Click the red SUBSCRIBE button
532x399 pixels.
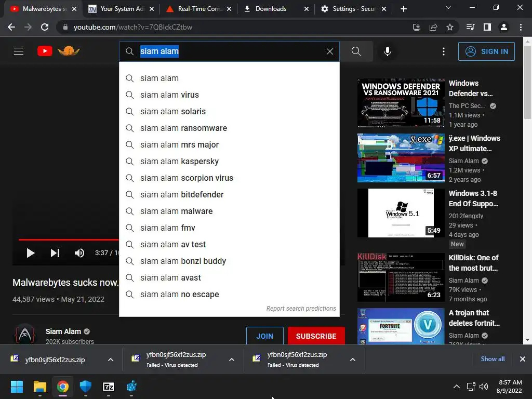[316, 336]
